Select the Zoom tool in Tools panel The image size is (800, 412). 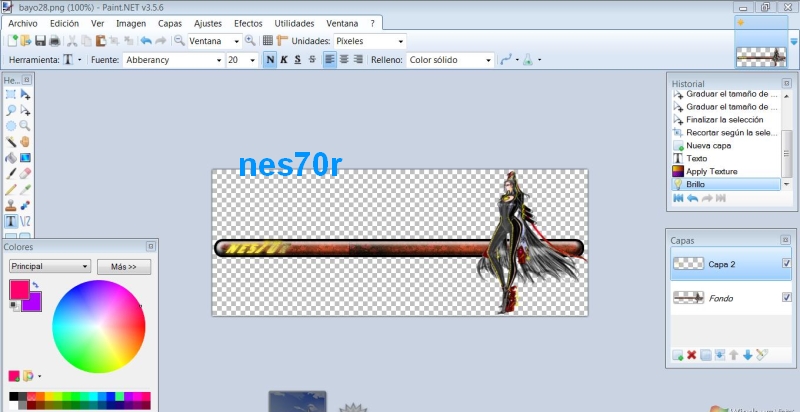(25, 126)
